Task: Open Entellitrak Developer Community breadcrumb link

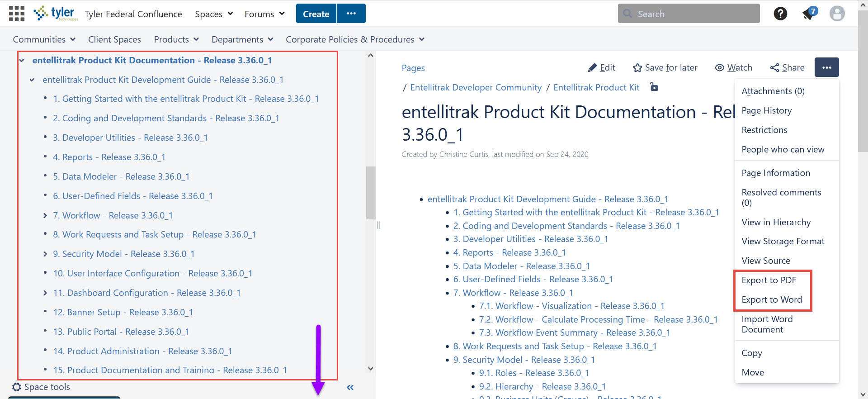Action: (476, 87)
